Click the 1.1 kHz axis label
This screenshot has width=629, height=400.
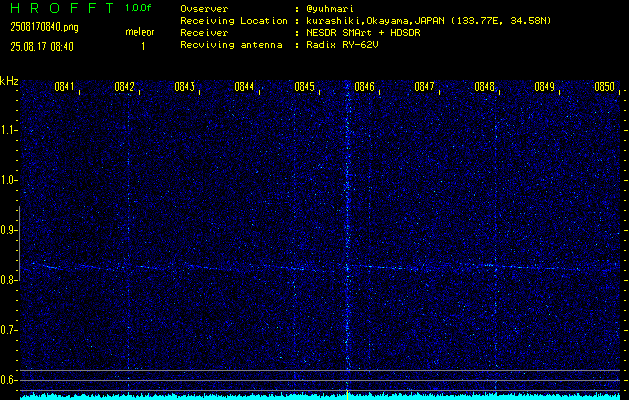pyautogui.click(x=8, y=130)
